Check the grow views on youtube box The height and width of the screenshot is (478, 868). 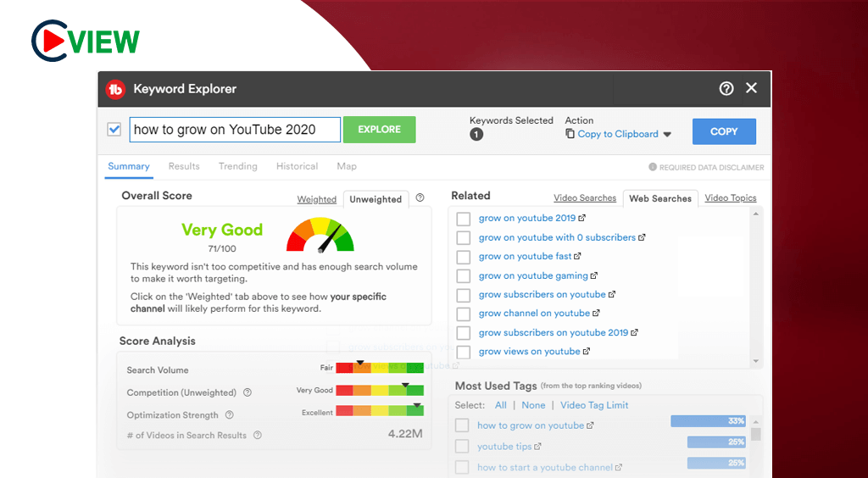[464, 352]
